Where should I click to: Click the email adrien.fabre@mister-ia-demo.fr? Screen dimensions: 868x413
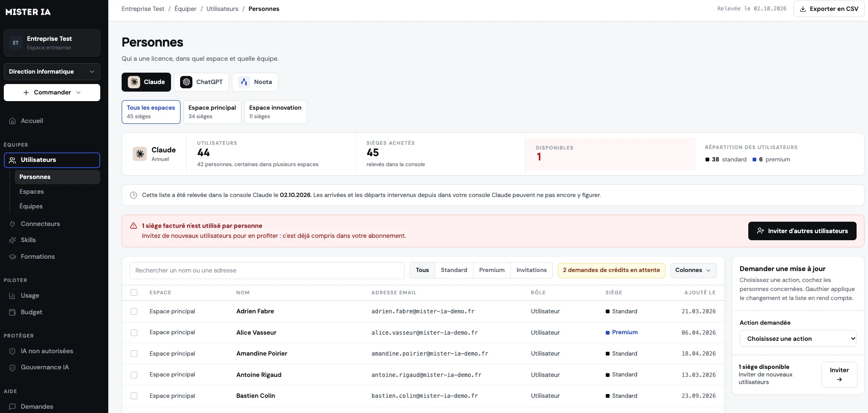[x=423, y=311]
